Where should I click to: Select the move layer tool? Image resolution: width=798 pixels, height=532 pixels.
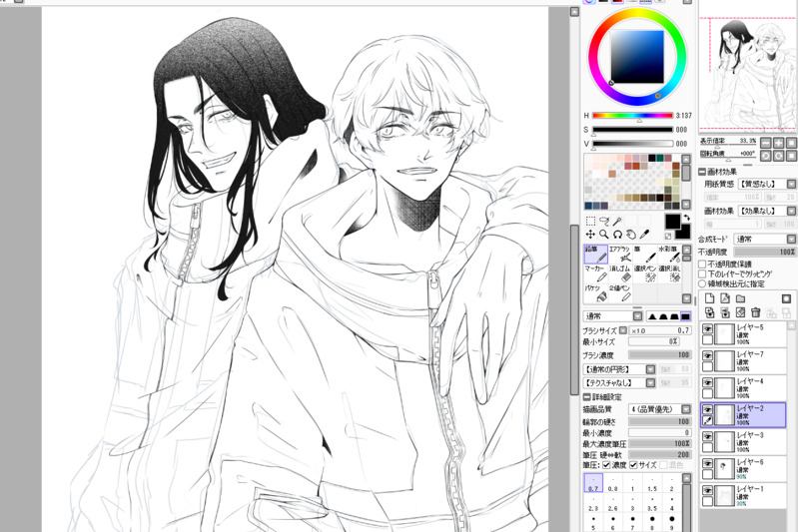pyautogui.click(x=590, y=235)
